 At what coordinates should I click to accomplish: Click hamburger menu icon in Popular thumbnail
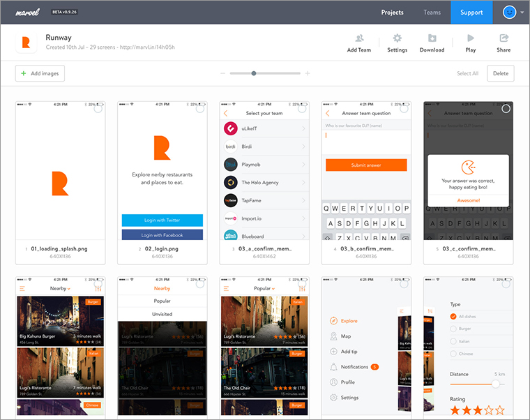click(x=226, y=288)
